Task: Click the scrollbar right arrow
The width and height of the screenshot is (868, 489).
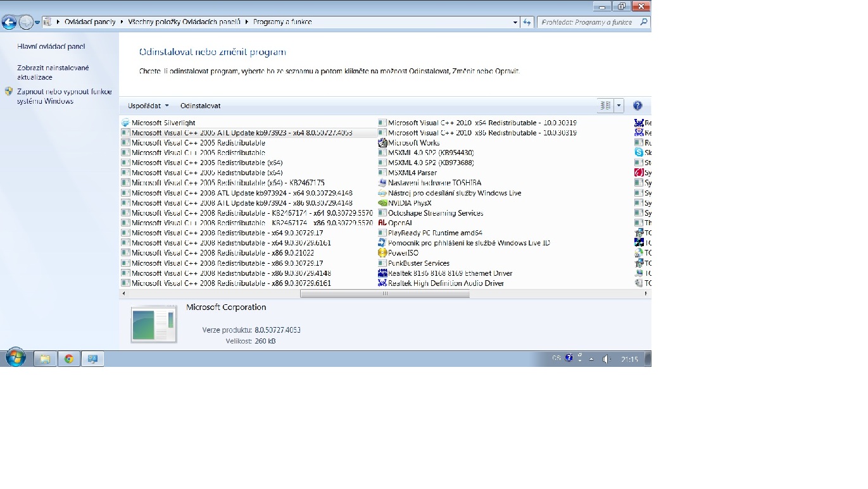Action: pyautogui.click(x=646, y=294)
